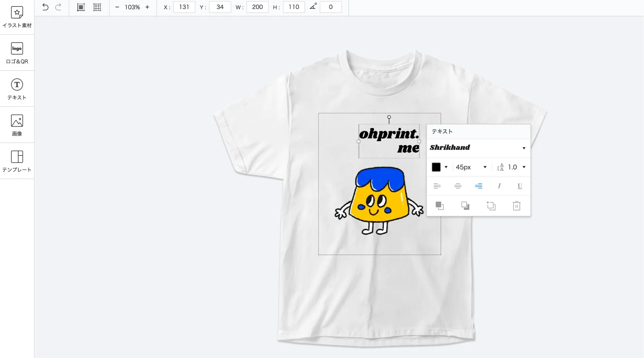Toggle the print area frame icon
Viewport: 644px width, 358px height.
pos(81,7)
